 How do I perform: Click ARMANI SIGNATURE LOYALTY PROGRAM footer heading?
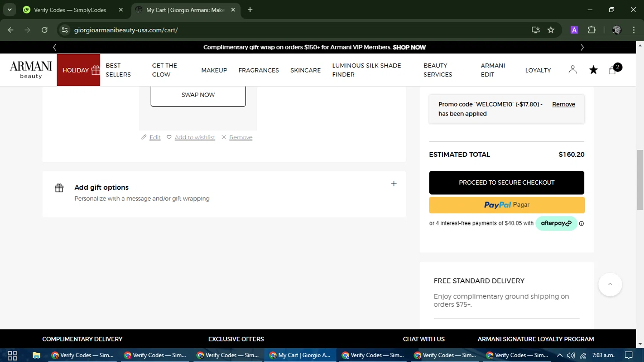click(x=536, y=339)
